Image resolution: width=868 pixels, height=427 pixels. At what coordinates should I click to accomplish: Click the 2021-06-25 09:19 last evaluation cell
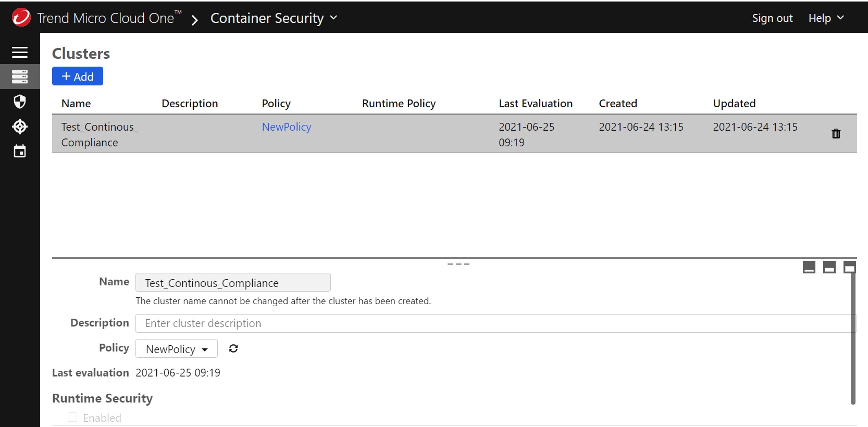point(527,134)
